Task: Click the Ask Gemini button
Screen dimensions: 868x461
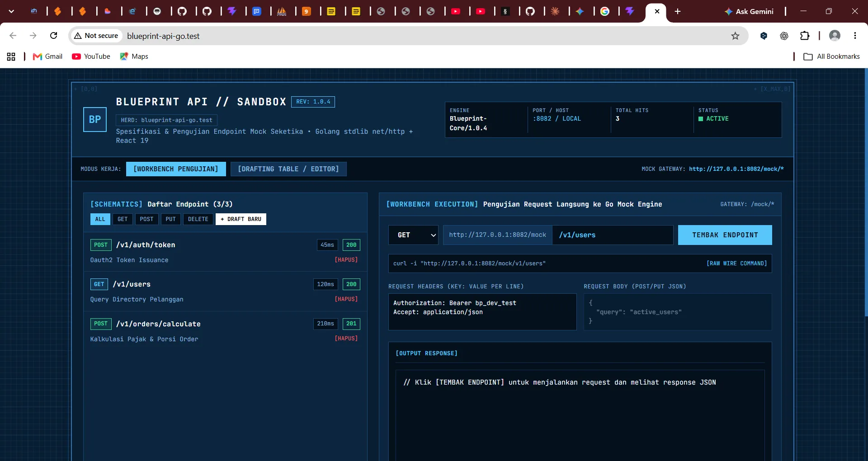Action: pos(749,11)
